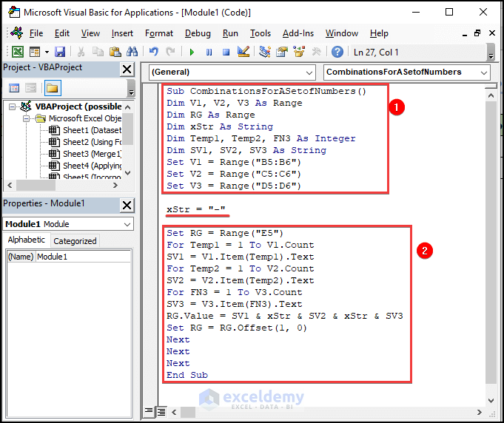Toggle Folders icon in Project panel
This screenshot has width=504, height=423.
point(53,88)
